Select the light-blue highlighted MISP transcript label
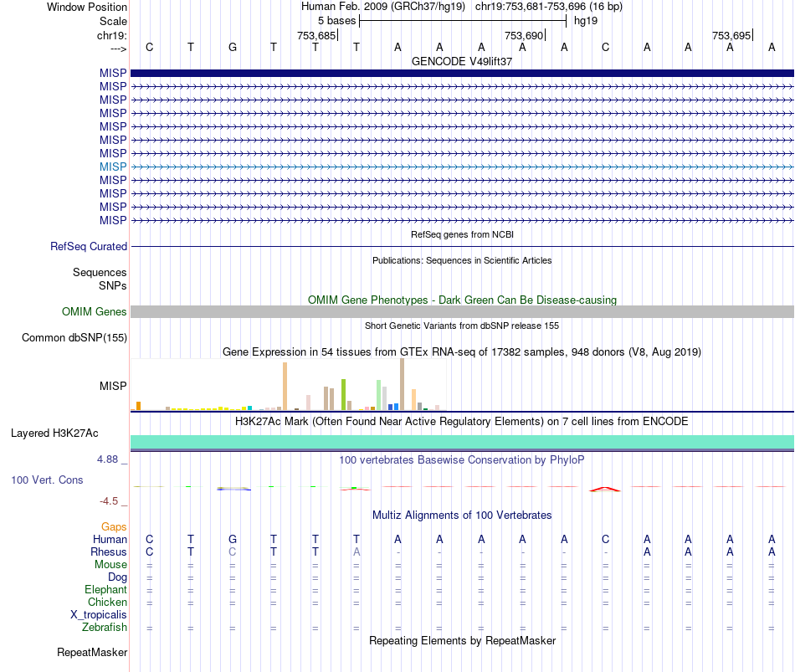This screenshot has width=795, height=672. point(113,167)
